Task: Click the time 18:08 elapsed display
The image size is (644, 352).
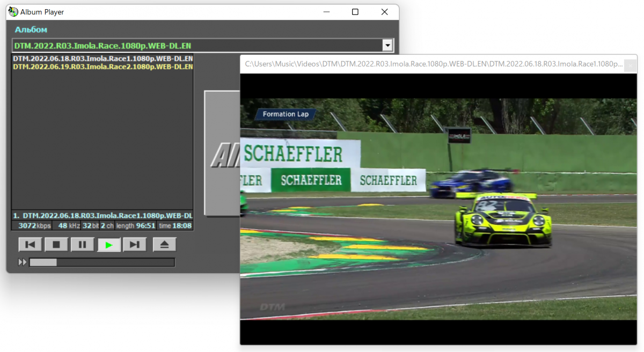Action: coord(175,226)
